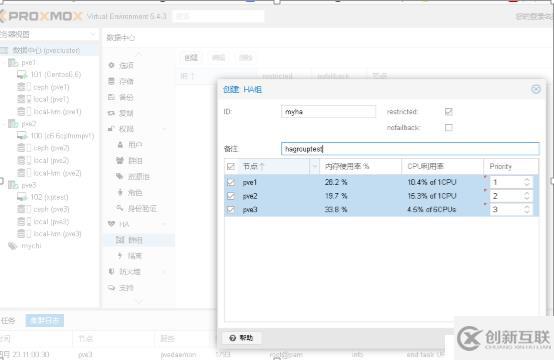554x360 pixels.
Task: Click the datacenter icon beside pvecluster in tree
Action: click(4, 51)
